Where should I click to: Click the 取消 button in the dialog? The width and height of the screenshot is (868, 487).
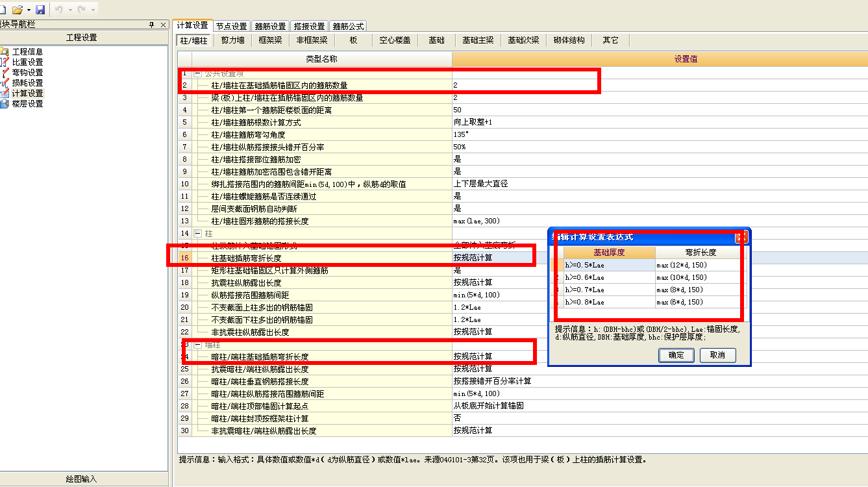(x=717, y=355)
